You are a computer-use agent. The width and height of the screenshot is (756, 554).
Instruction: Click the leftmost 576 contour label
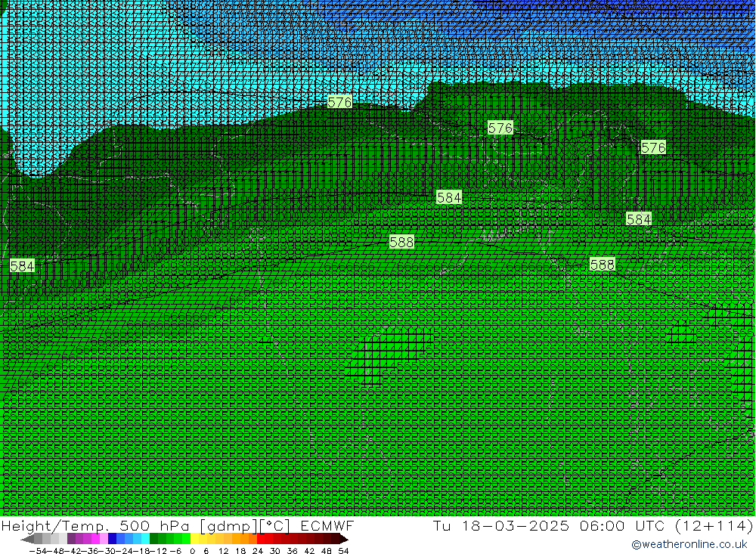(339, 102)
